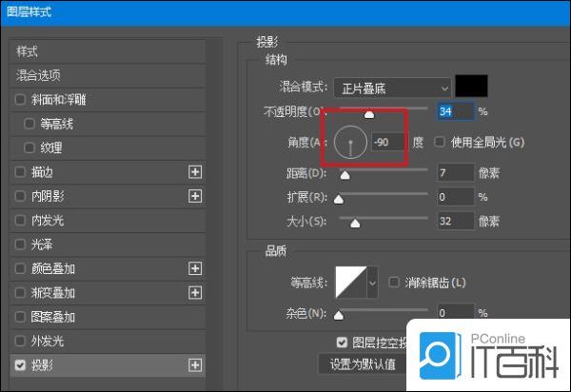This screenshot has width=571, height=392.
Task: Enable the 颜色叠加 checkbox
Action: 20,268
